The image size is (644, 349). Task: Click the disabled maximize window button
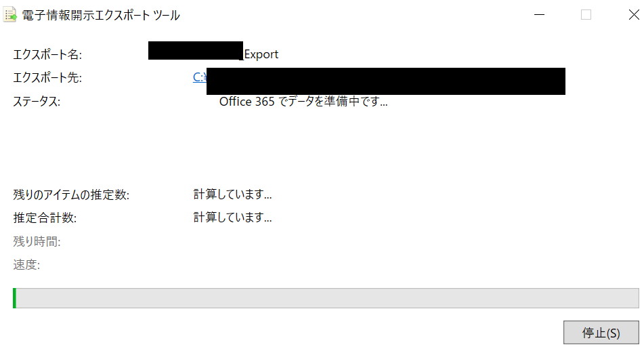click(x=586, y=15)
